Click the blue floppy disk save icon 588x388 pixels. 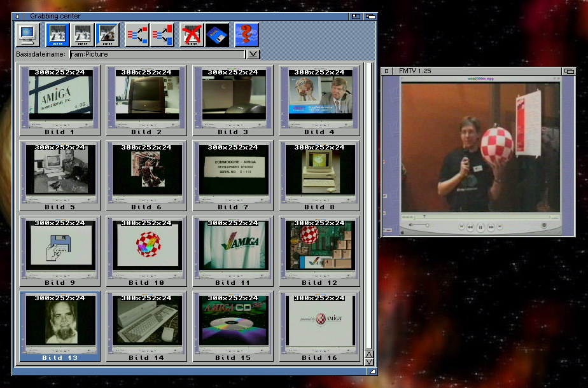click(x=217, y=35)
